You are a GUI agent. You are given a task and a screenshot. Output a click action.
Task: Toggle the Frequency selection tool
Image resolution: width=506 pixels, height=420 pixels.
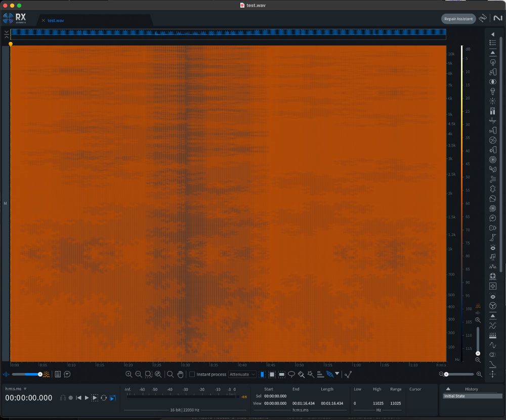click(x=282, y=374)
